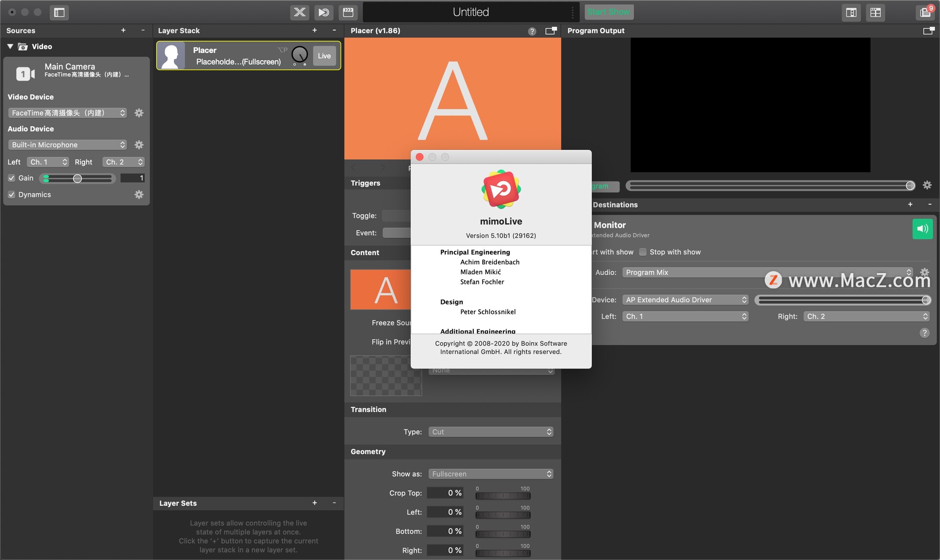Click the Crop Left percentage field

(x=445, y=512)
